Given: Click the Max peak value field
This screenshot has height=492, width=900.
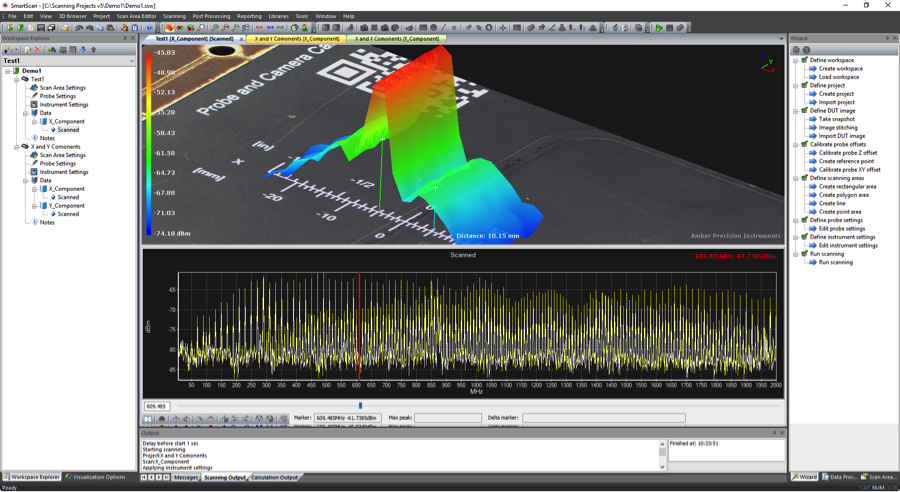Looking at the screenshot, I should (x=448, y=418).
